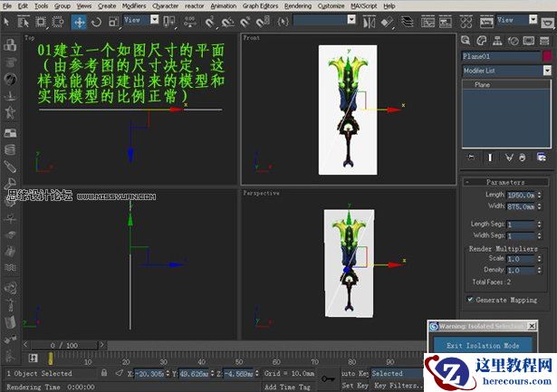Click the Named Selection Sets edit icon
The height and width of the screenshot is (392, 557).
(x=283, y=22)
